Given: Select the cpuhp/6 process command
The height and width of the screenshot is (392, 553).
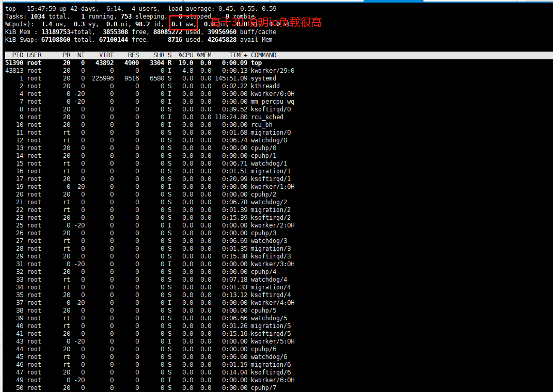Looking at the screenshot, I should (263, 350).
